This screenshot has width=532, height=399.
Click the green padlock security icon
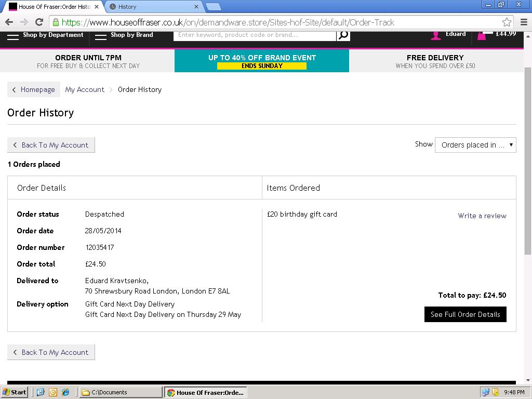coord(56,22)
